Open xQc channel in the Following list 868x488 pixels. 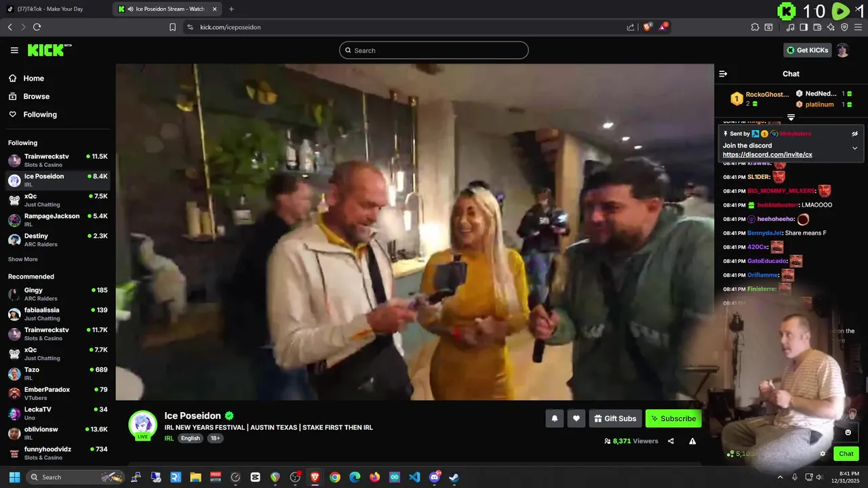[58, 200]
